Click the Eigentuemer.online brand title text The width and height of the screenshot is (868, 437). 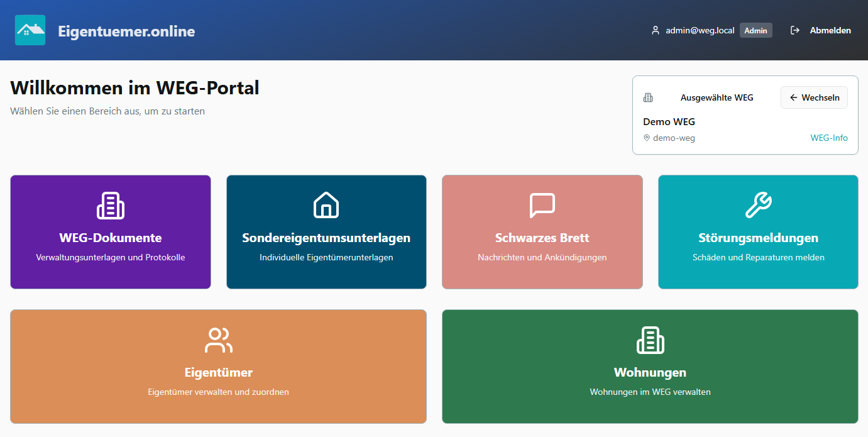pyautogui.click(x=126, y=31)
